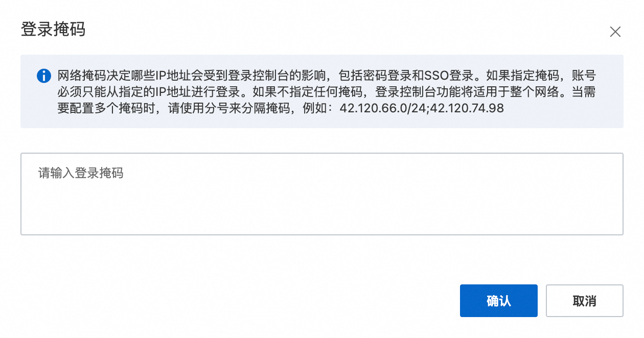This screenshot has height=338, width=644.
Task: Click the word 例如 before the example
Action: pyautogui.click(x=314, y=109)
